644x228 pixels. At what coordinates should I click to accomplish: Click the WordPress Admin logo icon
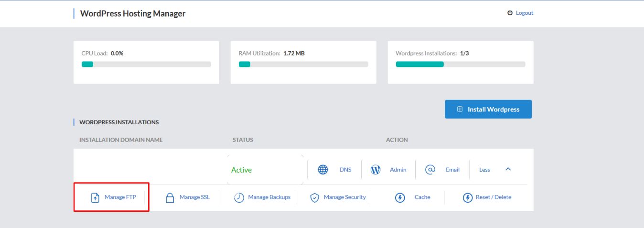pos(376,170)
